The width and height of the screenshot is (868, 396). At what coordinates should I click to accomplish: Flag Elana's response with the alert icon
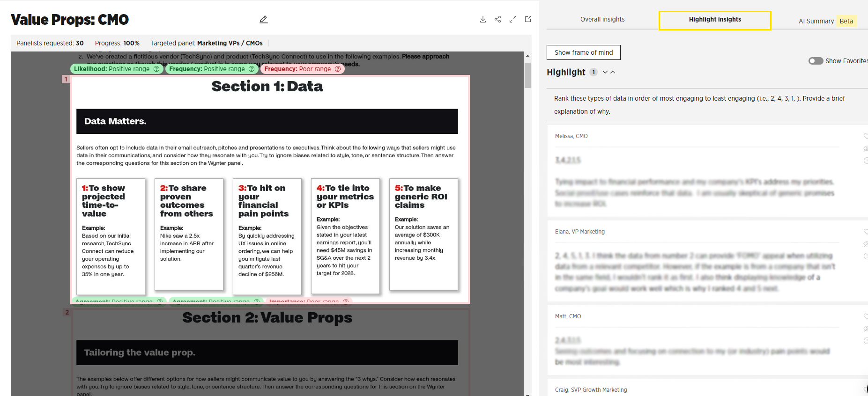(866, 256)
